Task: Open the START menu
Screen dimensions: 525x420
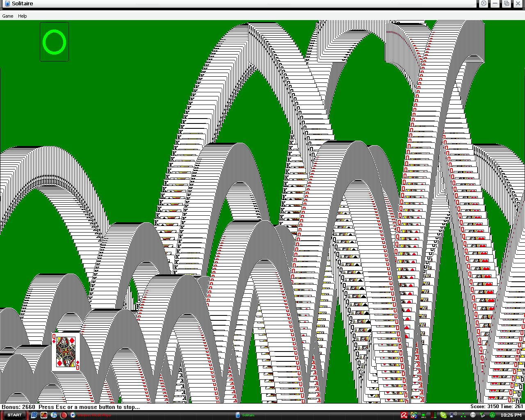Action: click(x=14, y=415)
